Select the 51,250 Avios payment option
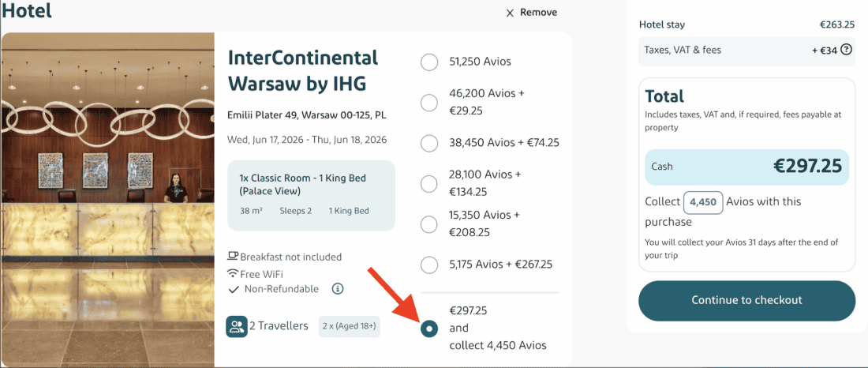The image size is (868, 368). [429, 62]
